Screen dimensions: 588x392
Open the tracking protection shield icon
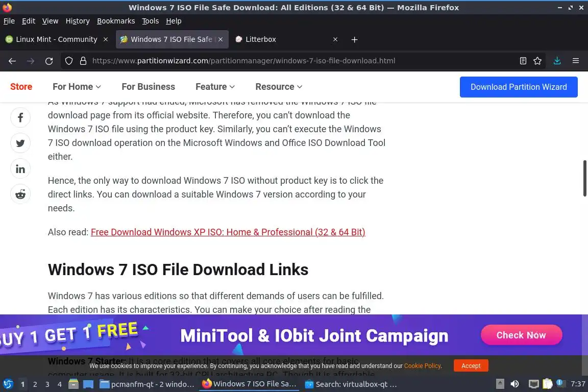68,61
